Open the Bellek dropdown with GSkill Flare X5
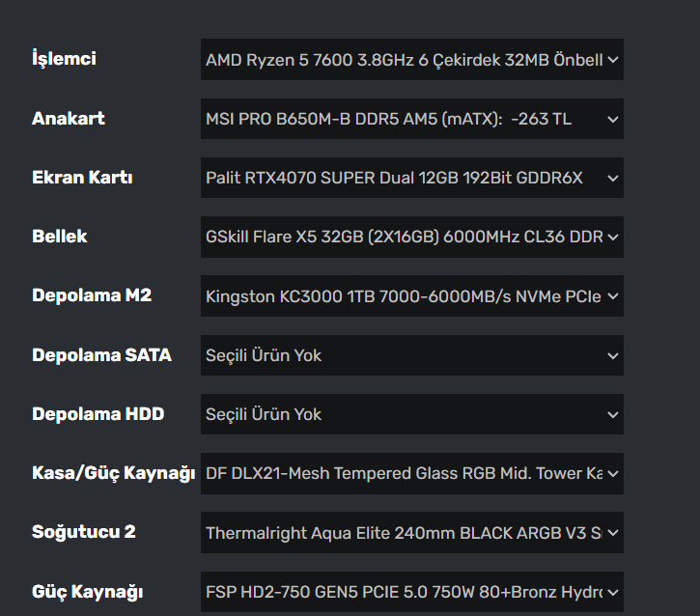Image resolution: width=700 pixels, height=616 pixels. 412,237
